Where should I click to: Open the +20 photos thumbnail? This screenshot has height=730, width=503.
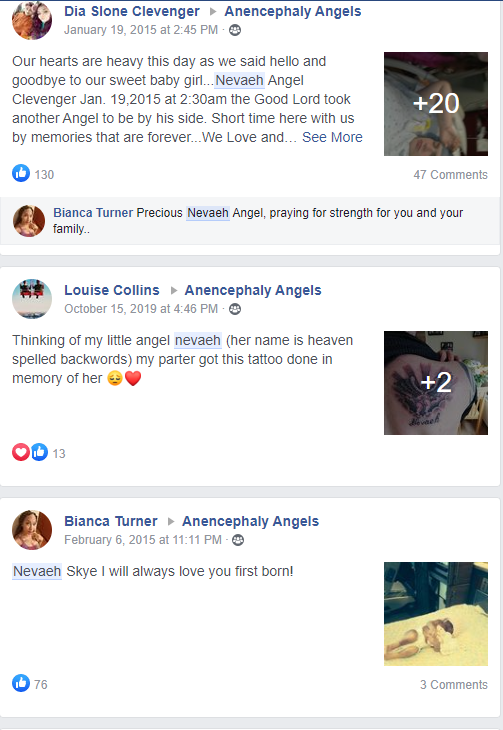[436, 104]
